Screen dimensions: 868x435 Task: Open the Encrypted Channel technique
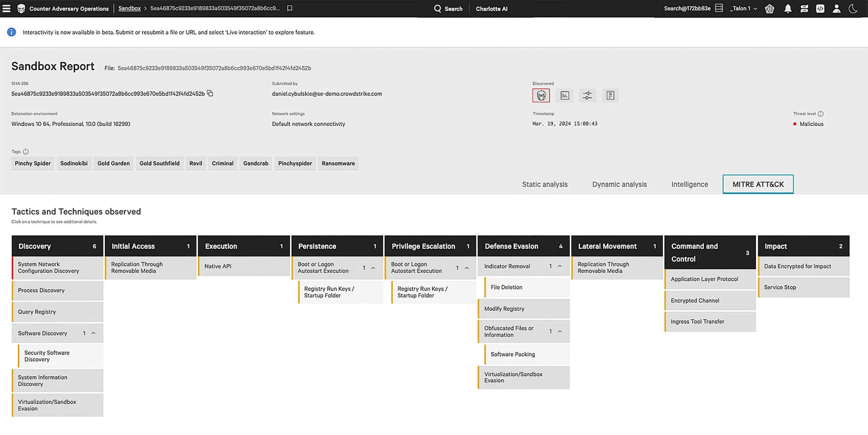coord(710,301)
